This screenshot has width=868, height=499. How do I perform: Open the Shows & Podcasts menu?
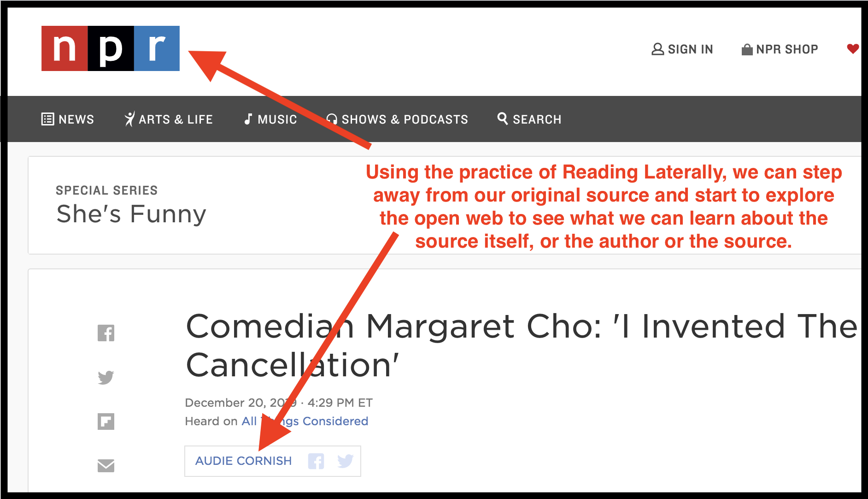(x=397, y=119)
